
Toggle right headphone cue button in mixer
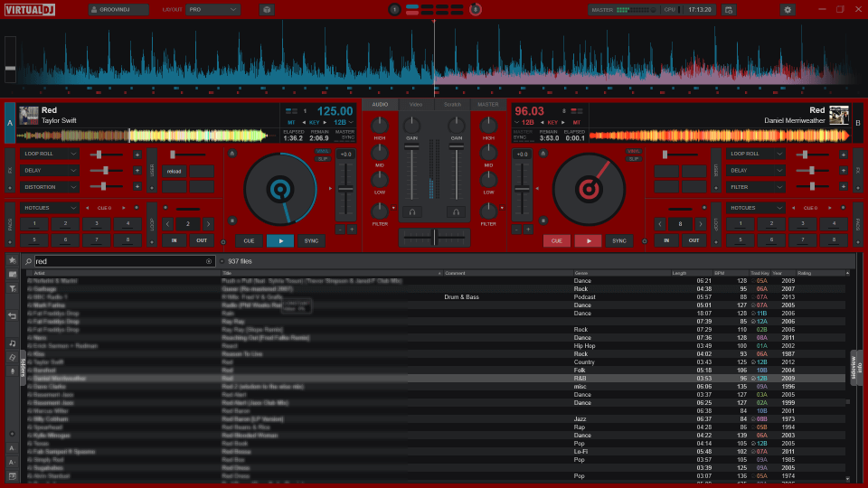[x=456, y=211]
